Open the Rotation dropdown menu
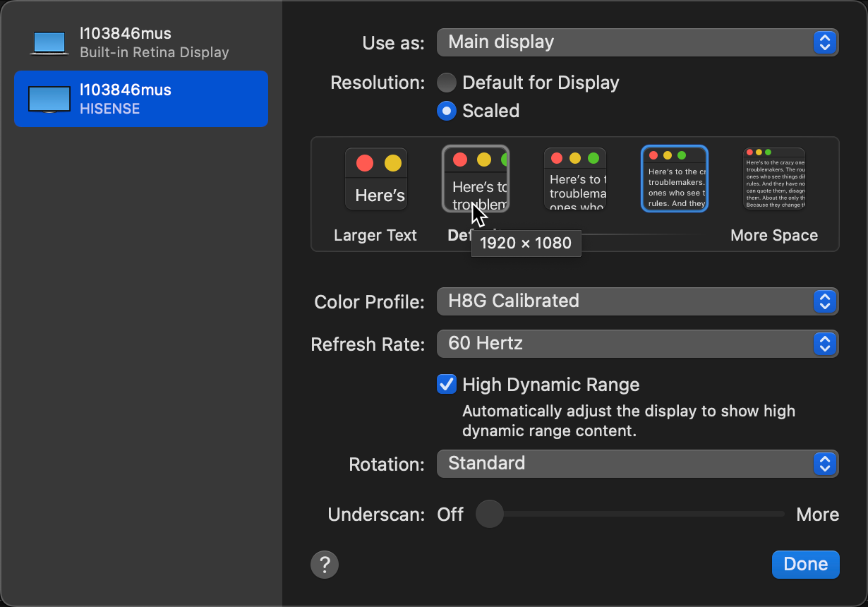 click(637, 464)
